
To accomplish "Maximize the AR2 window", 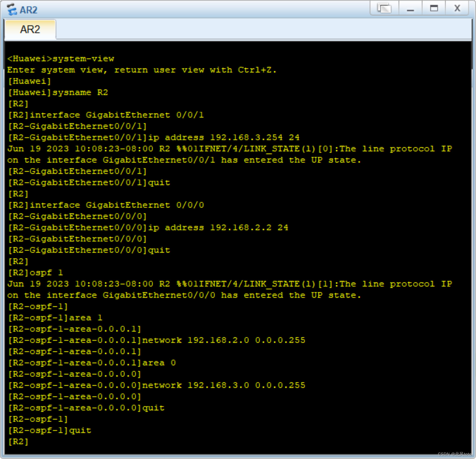I will tap(434, 8).
